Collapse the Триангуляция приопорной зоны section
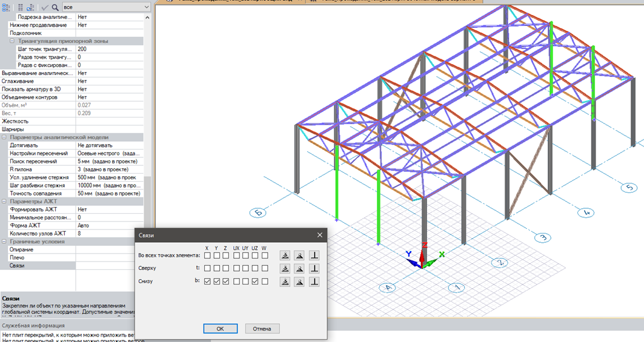This screenshot has height=342, width=644. click(x=12, y=41)
